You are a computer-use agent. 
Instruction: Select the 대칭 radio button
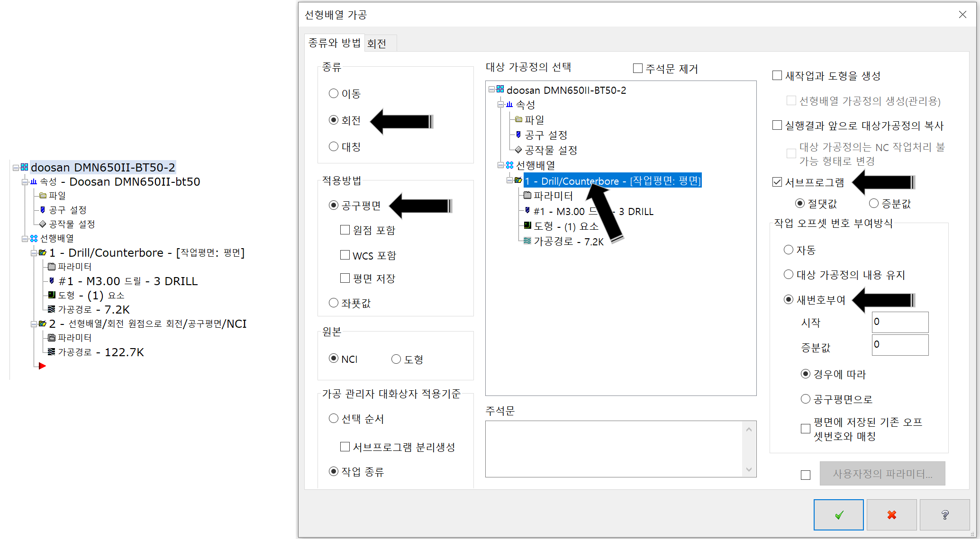point(334,147)
